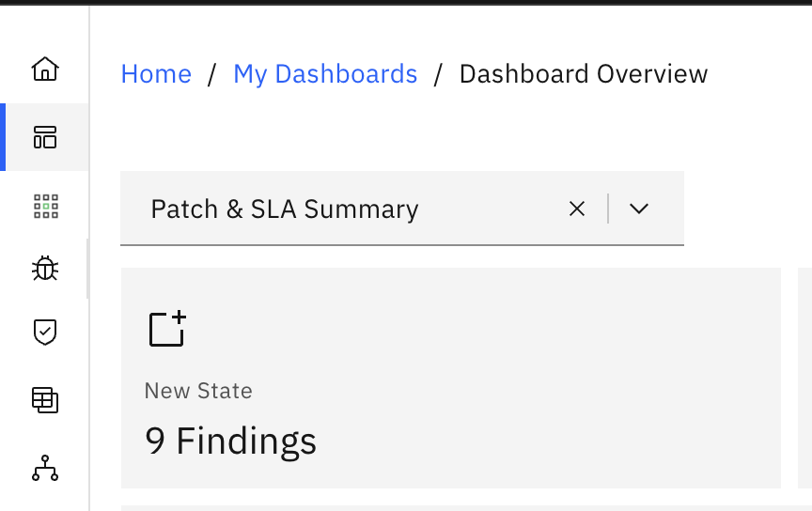This screenshot has height=511, width=812.
Task: Open the 9 Findings count
Action: [x=230, y=440]
